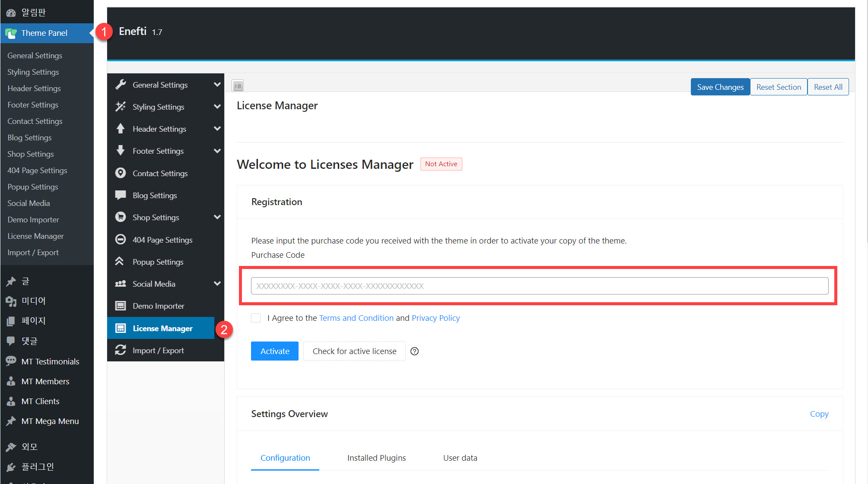Click the Save Changes button
This screenshot has width=868, height=484.
click(720, 87)
